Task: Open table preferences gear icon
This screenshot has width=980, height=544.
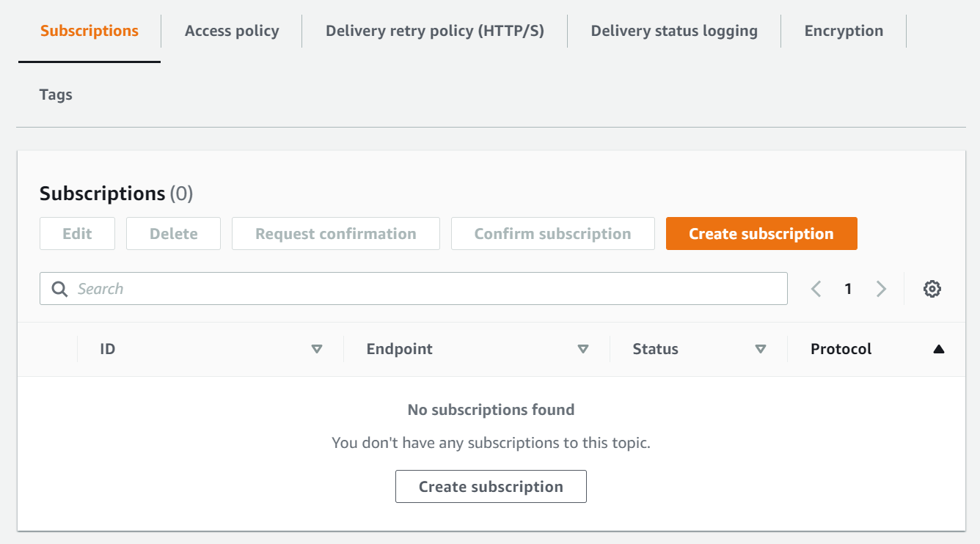Action: (x=932, y=289)
